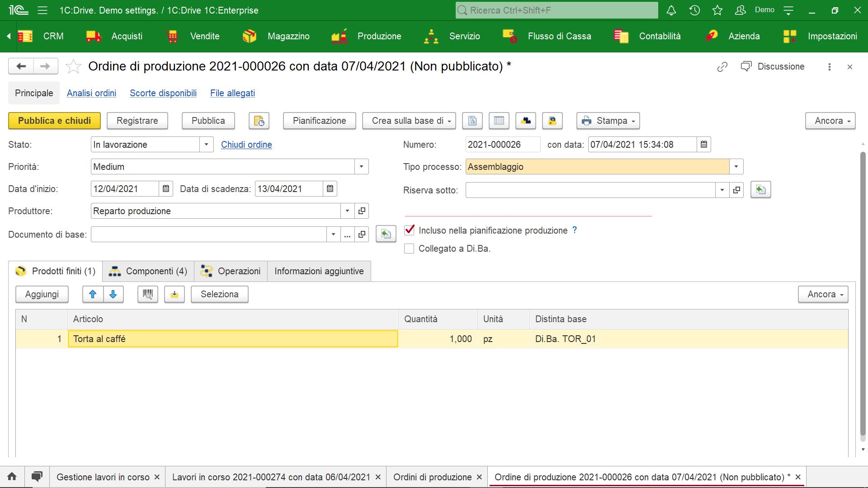Open calendar for Data di scadenza
This screenshot has width=868, height=488.
[x=330, y=189]
